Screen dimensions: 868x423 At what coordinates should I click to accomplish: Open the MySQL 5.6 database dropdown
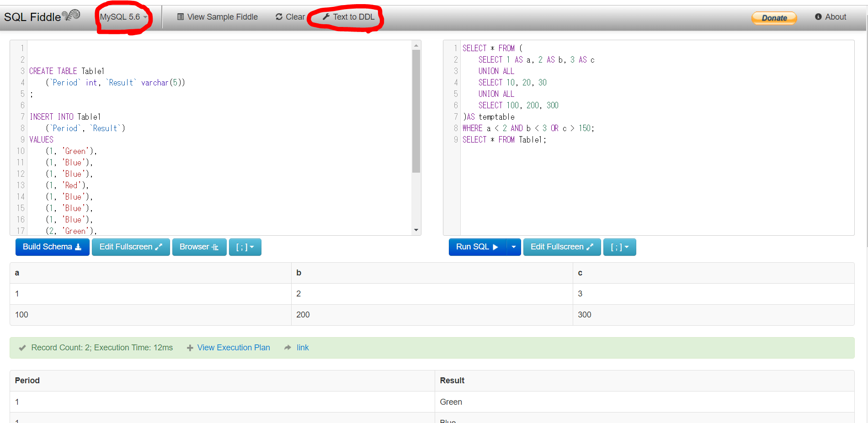123,17
